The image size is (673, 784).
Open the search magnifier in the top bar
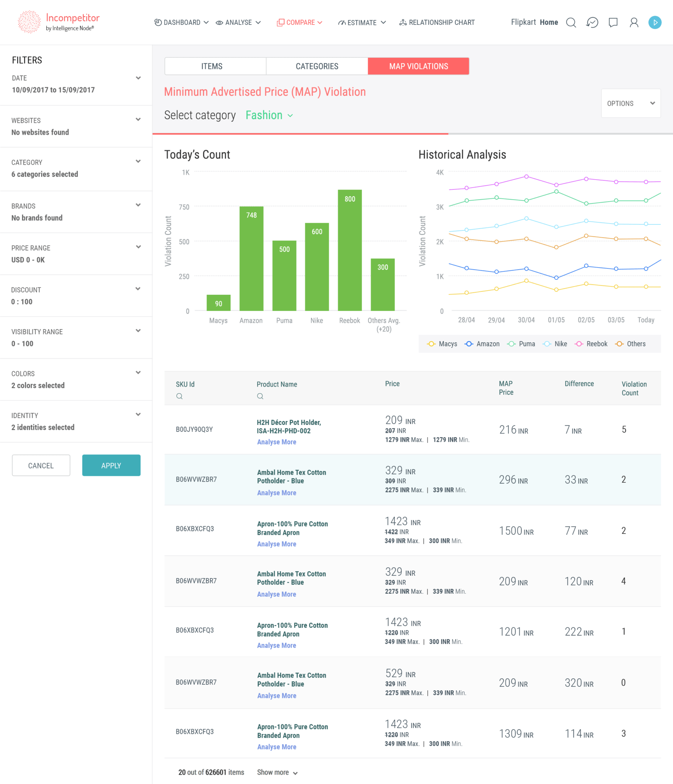[x=571, y=23]
